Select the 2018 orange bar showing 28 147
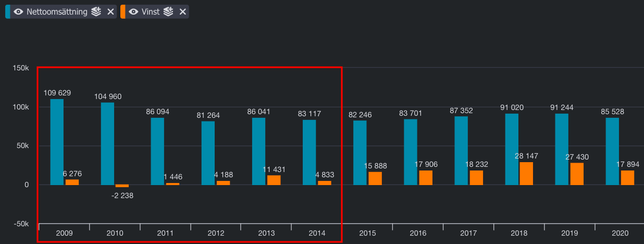The width and height of the screenshot is (644, 244). tap(526, 174)
